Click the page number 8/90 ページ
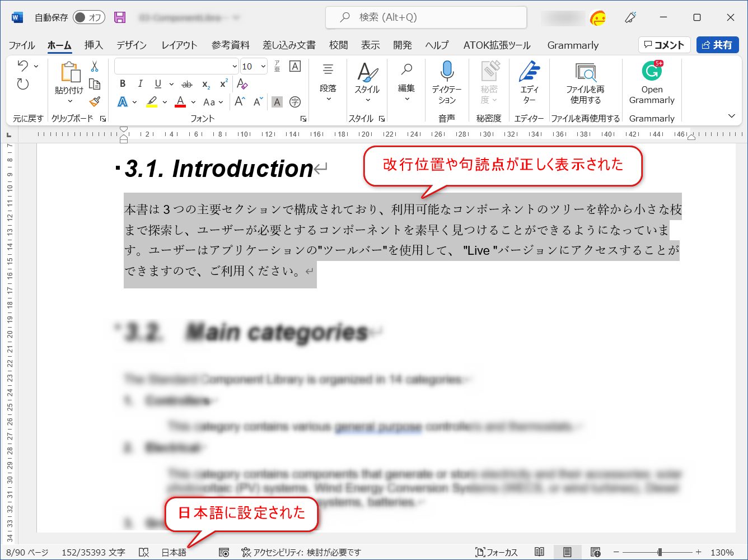Screen dimensions: 748x560 pos(27,552)
